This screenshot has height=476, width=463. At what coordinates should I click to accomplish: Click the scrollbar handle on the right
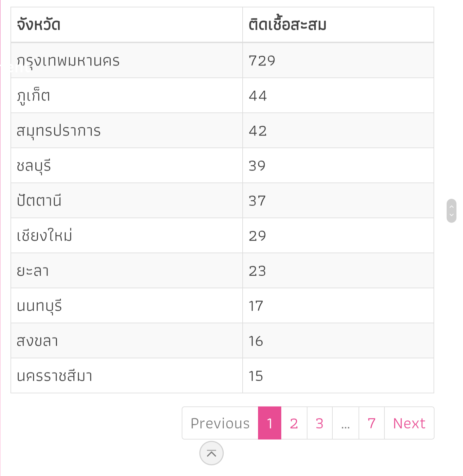tap(451, 211)
